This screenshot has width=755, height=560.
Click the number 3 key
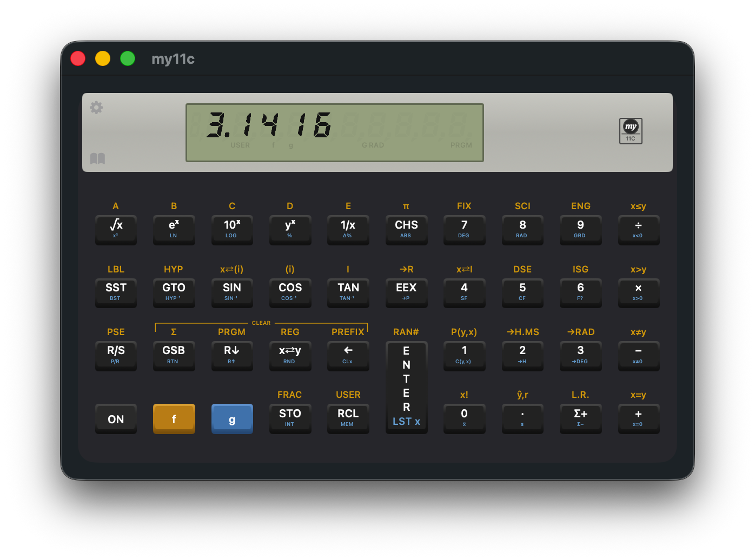[580, 356]
